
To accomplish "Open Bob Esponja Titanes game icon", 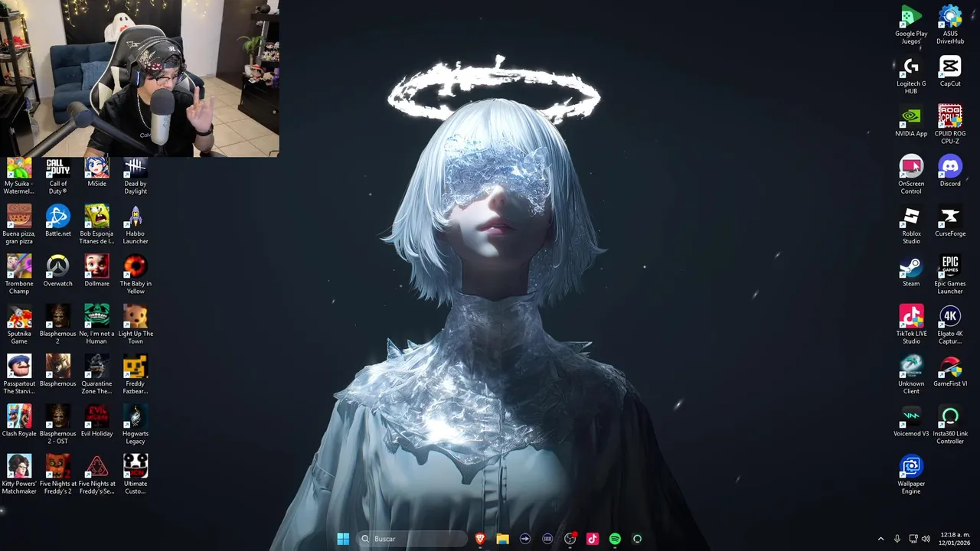I will 96,225.
